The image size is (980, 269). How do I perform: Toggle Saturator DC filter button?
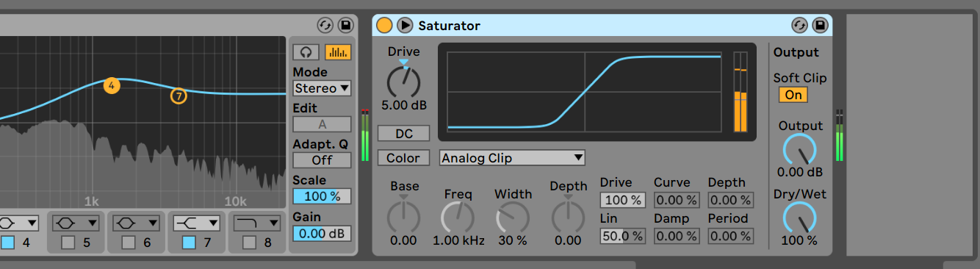coord(403,134)
